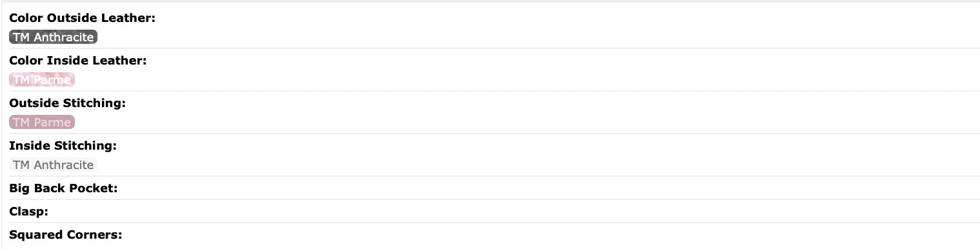The width and height of the screenshot is (980, 249).
Task: Click the dark TM Anthracite outside leather swatch
Action: point(53,37)
